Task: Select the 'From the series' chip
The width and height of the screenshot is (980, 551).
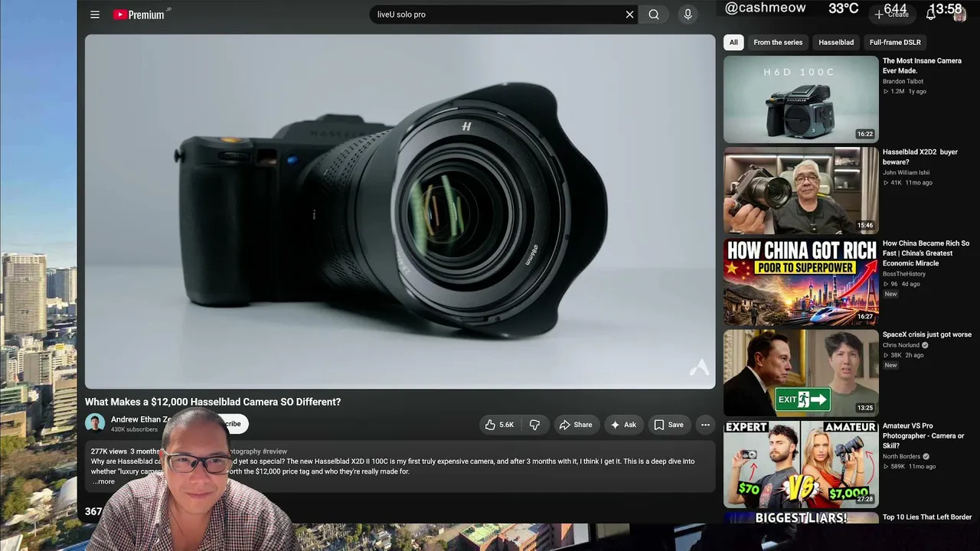Action: (x=778, y=42)
